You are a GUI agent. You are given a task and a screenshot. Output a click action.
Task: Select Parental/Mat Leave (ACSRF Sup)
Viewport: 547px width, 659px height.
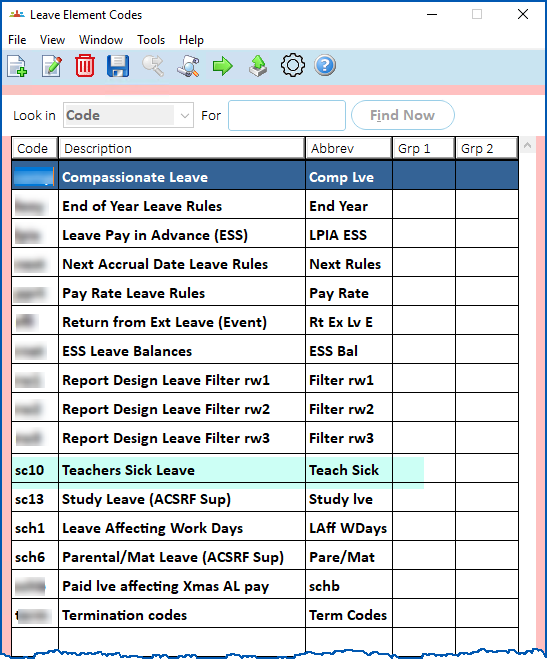pyautogui.click(x=265, y=556)
